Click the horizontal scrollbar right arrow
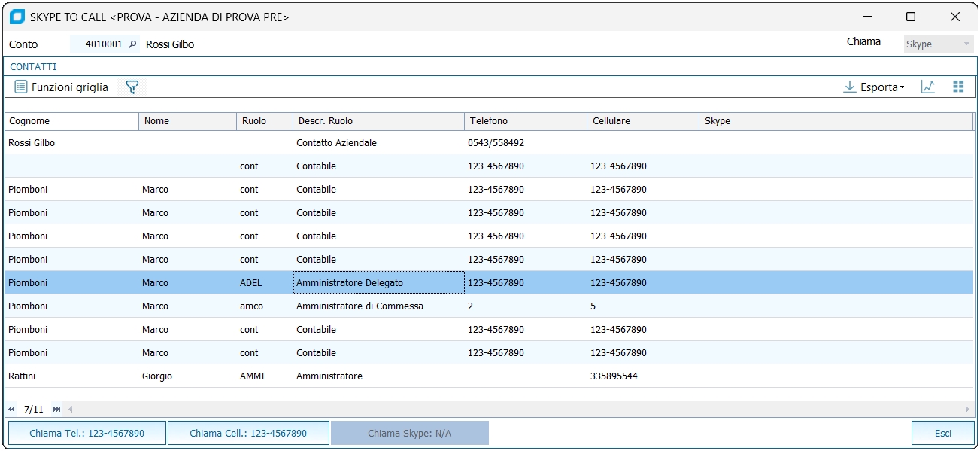This screenshot has width=980, height=451. click(967, 410)
